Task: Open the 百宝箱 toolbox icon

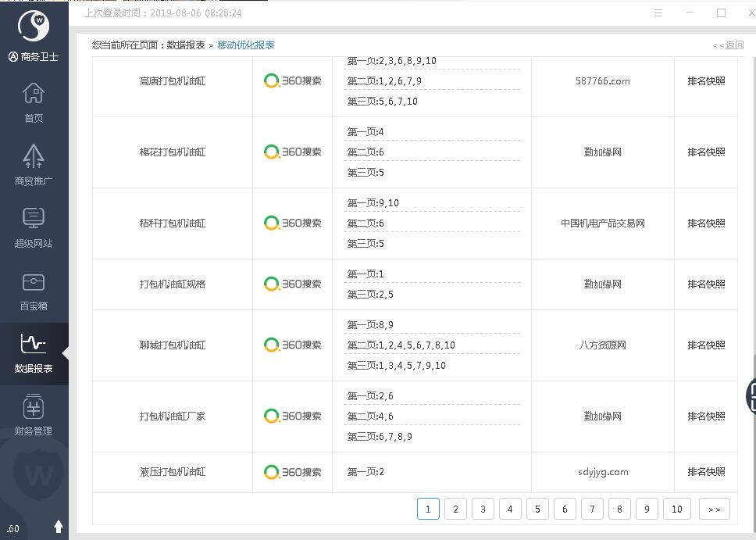Action: (34, 290)
